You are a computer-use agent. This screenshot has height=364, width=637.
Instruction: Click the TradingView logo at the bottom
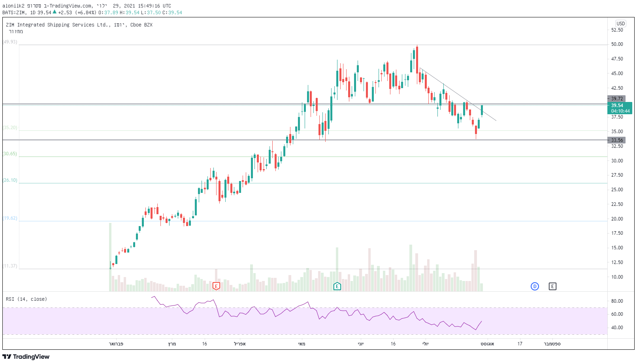point(26,356)
